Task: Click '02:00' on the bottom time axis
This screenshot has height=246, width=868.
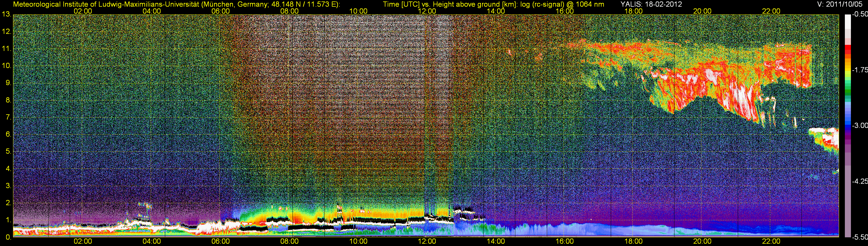Action: pos(83,241)
